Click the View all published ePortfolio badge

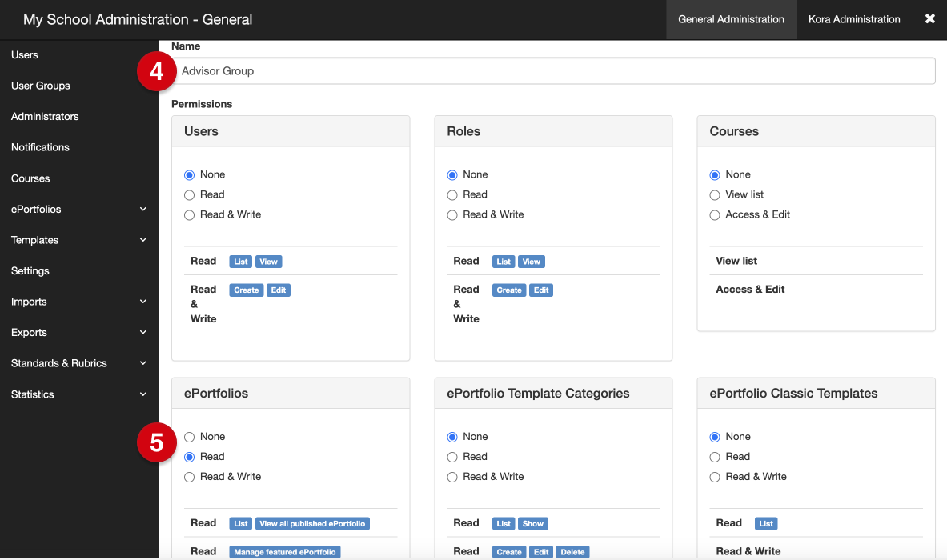tap(312, 523)
